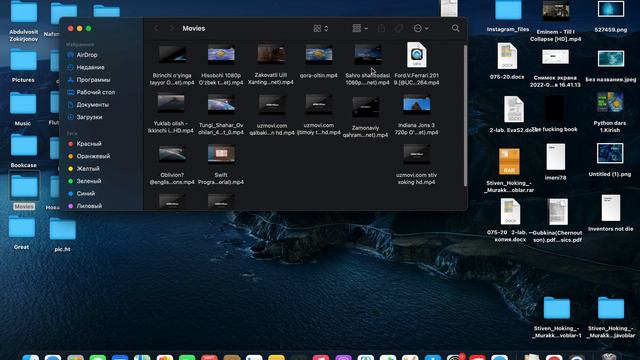
Task: Click the Share icon in Finder toolbar
Action: (x=381, y=28)
